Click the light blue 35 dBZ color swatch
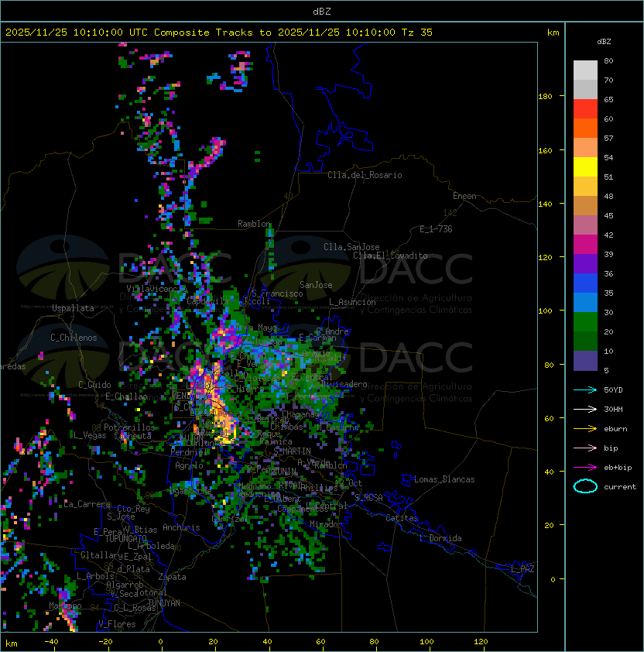644x652 pixels. tap(585, 302)
